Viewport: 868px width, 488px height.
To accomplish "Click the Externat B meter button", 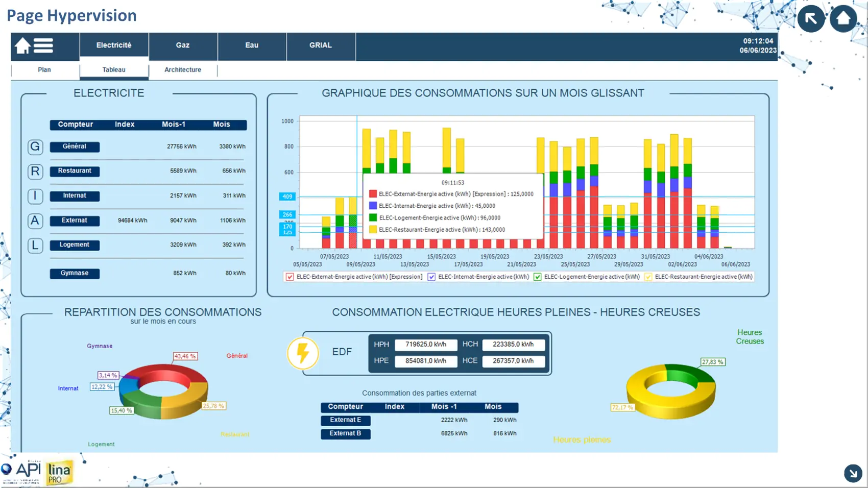I will coord(345,434).
